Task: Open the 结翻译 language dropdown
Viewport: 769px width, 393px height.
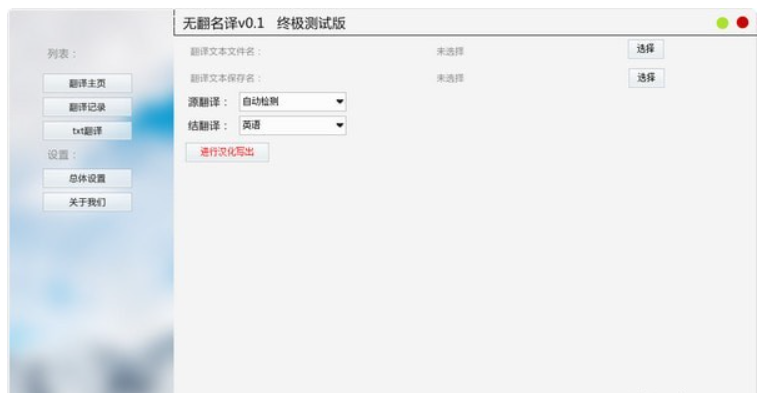Action: (293, 125)
